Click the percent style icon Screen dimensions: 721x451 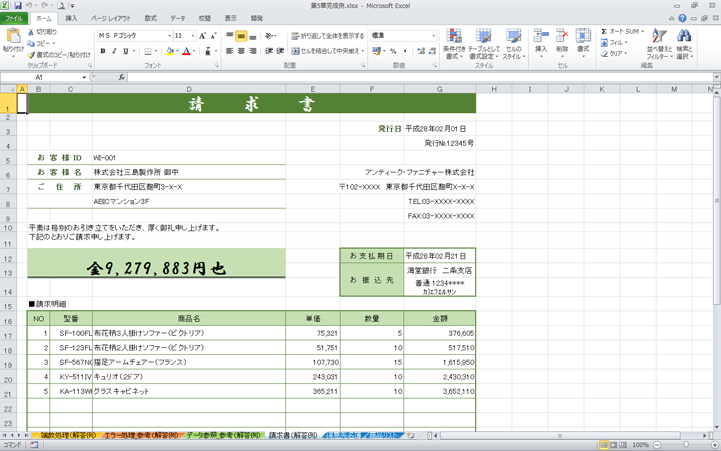(x=393, y=51)
